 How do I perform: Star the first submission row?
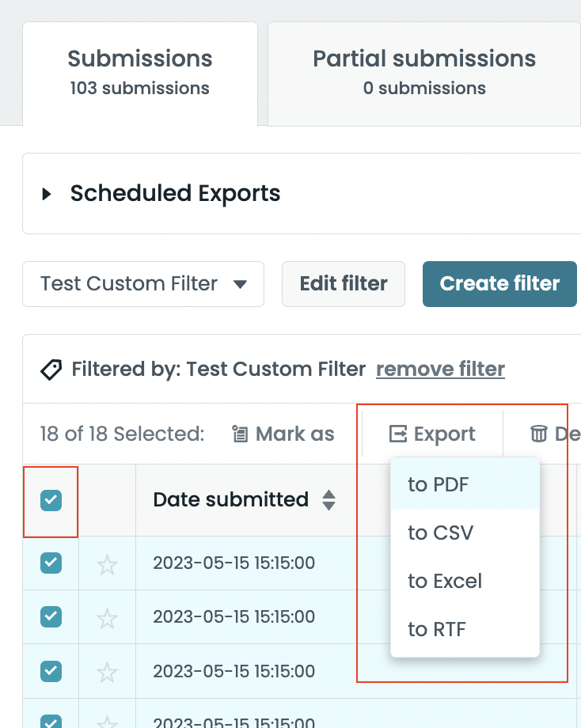pos(107,563)
